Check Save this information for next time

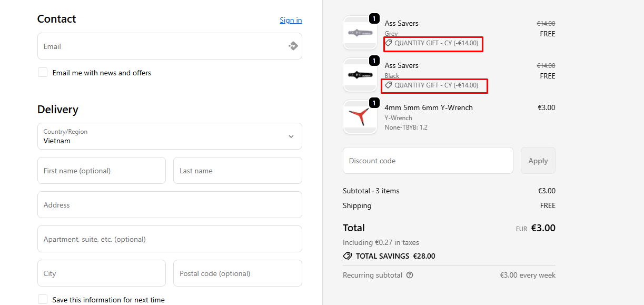(43, 299)
